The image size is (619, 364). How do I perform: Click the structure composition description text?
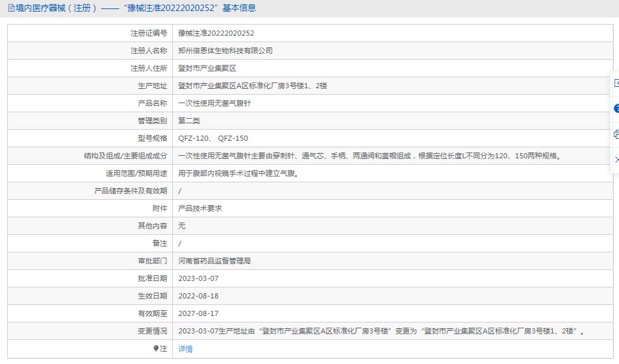pyautogui.click(x=370, y=156)
